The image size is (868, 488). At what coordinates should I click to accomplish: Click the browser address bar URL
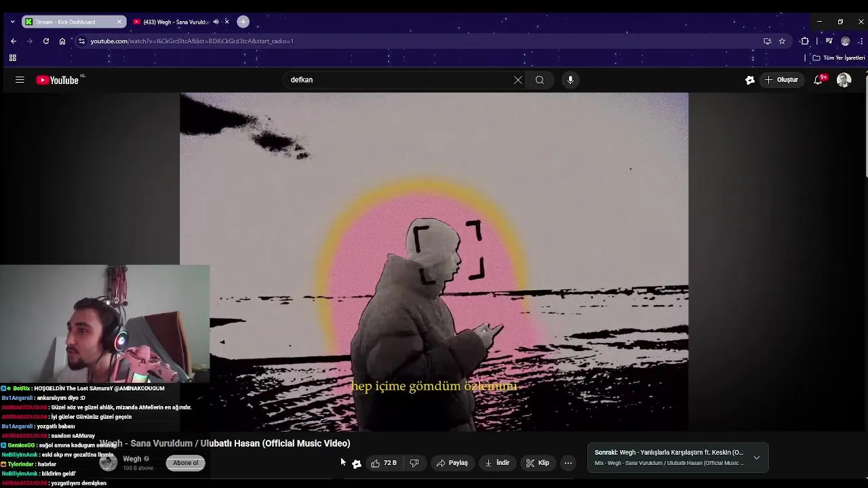coord(192,41)
